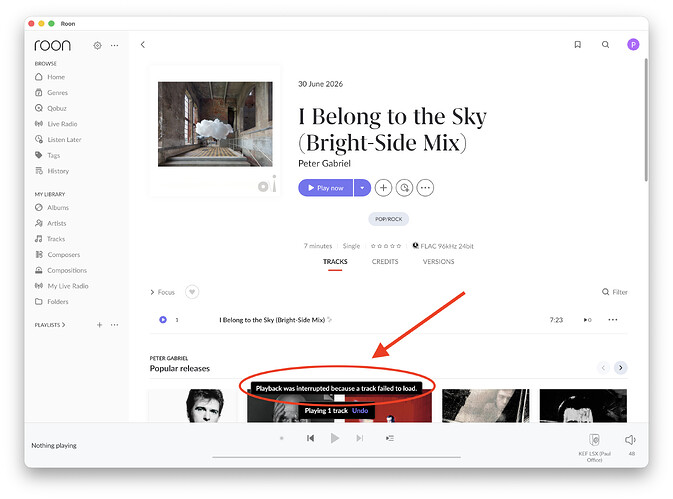Click Undo in the playing notification
The image size is (673, 499).
tap(360, 411)
